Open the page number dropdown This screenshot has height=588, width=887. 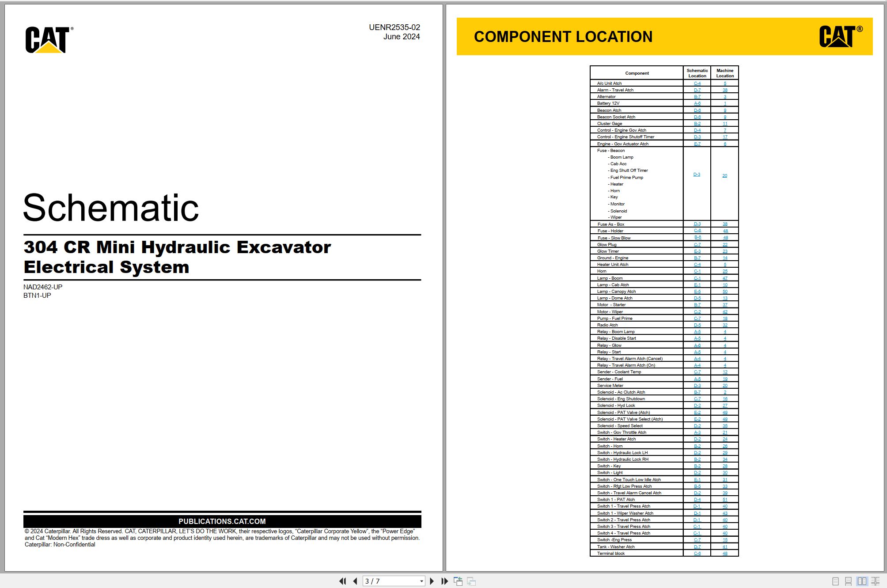[x=421, y=581]
